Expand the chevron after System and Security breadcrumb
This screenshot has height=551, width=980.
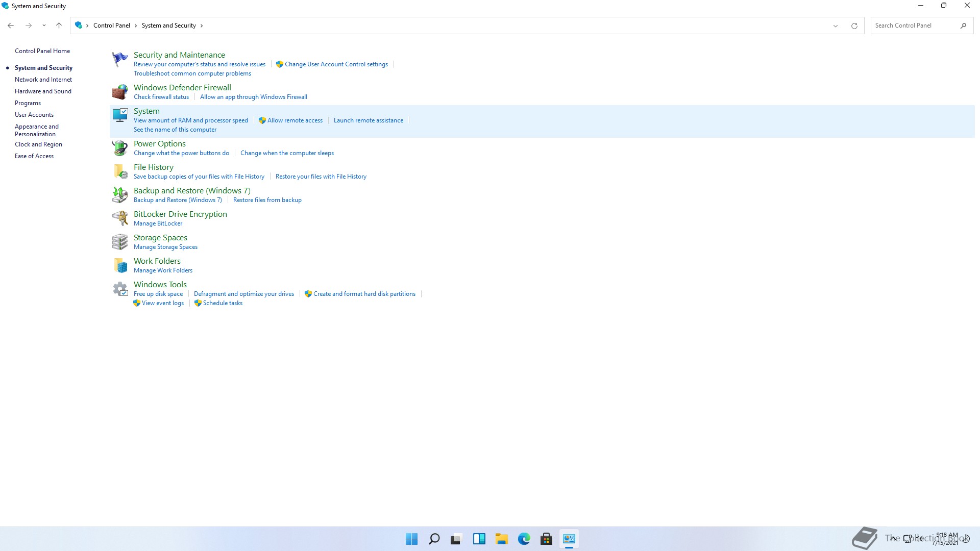tap(202, 26)
